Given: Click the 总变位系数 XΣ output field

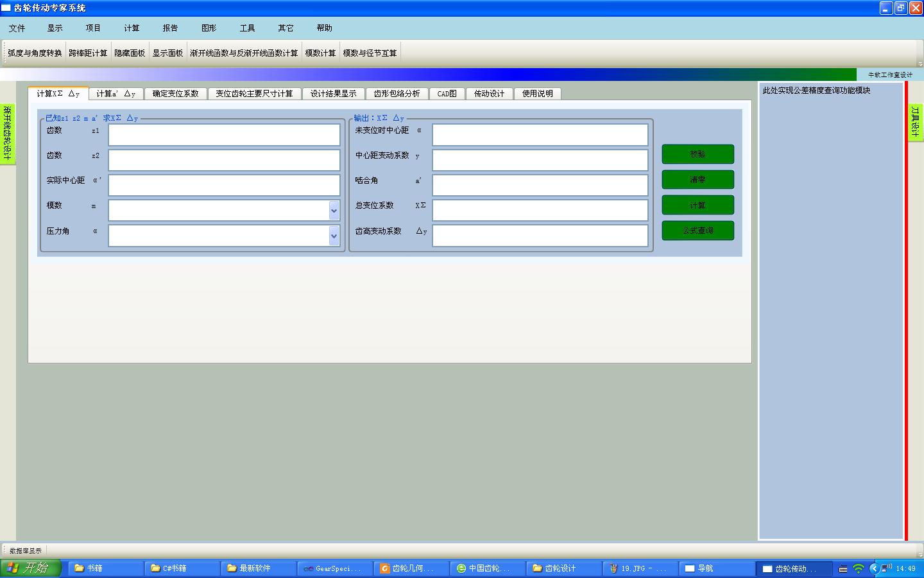Looking at the screenshot, I should tap(540, 210).
